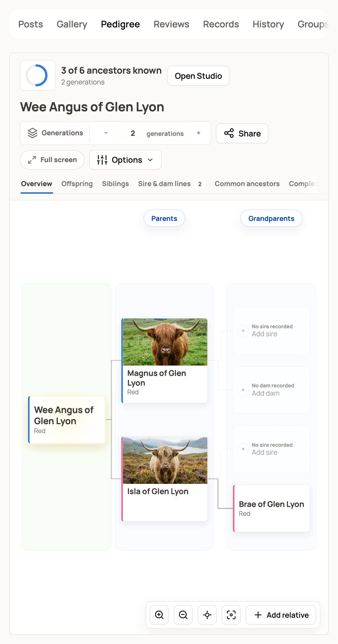Share the pedigree
The image size is (338, 644).
tap(242, 133)
